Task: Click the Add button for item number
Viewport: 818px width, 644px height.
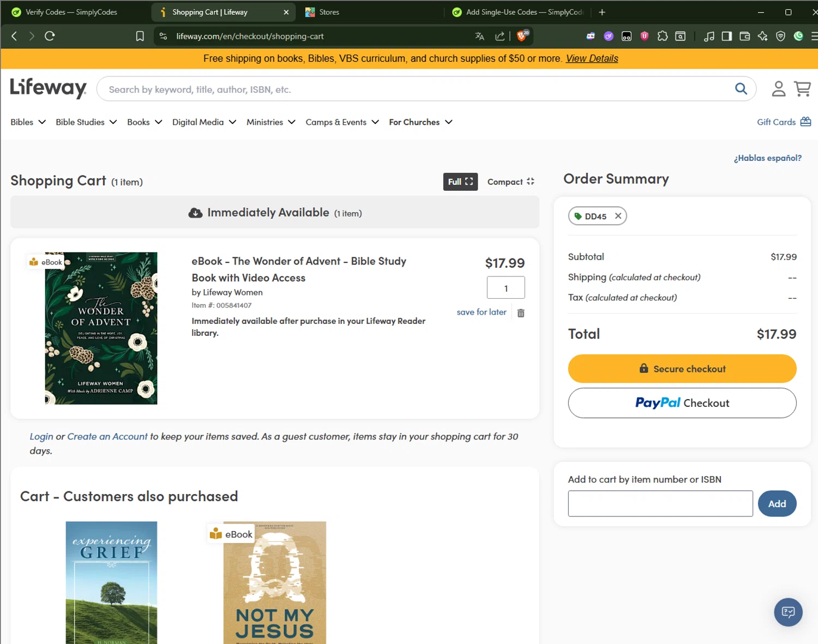Action: pyautogui.click(x=777, y=504)
